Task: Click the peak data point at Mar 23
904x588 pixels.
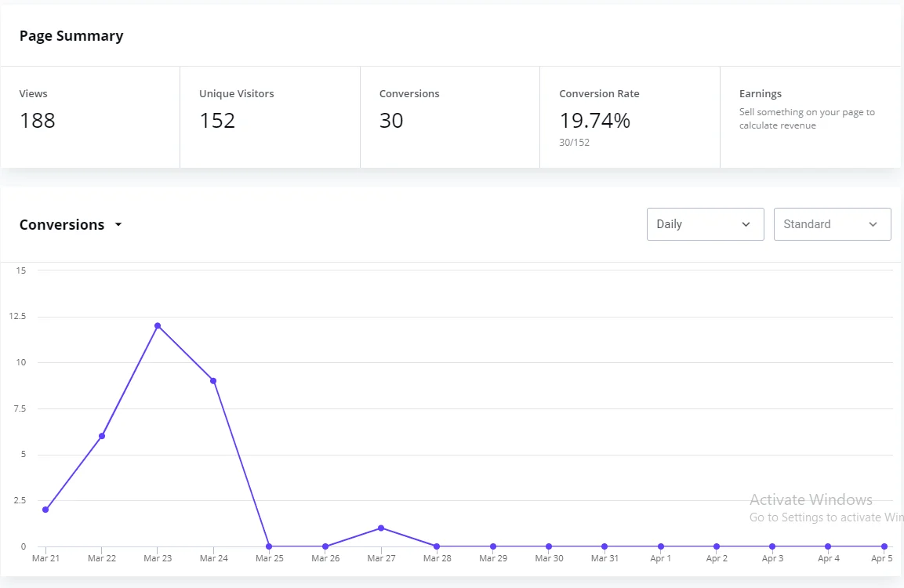Action: pos(158,325)
